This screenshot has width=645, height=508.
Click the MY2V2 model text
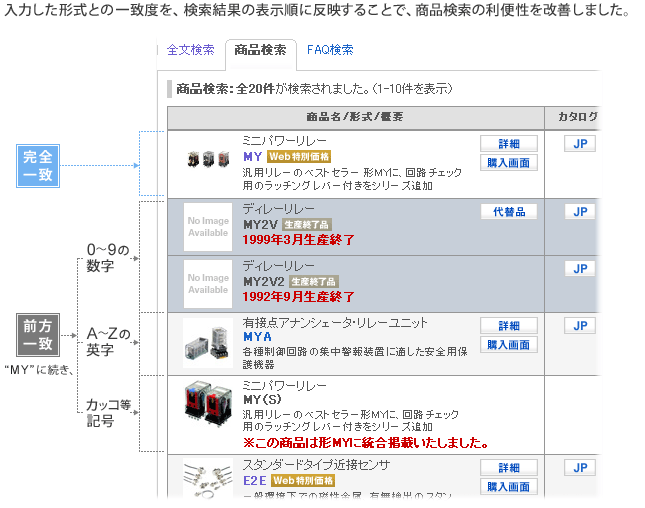coord(264,282)
